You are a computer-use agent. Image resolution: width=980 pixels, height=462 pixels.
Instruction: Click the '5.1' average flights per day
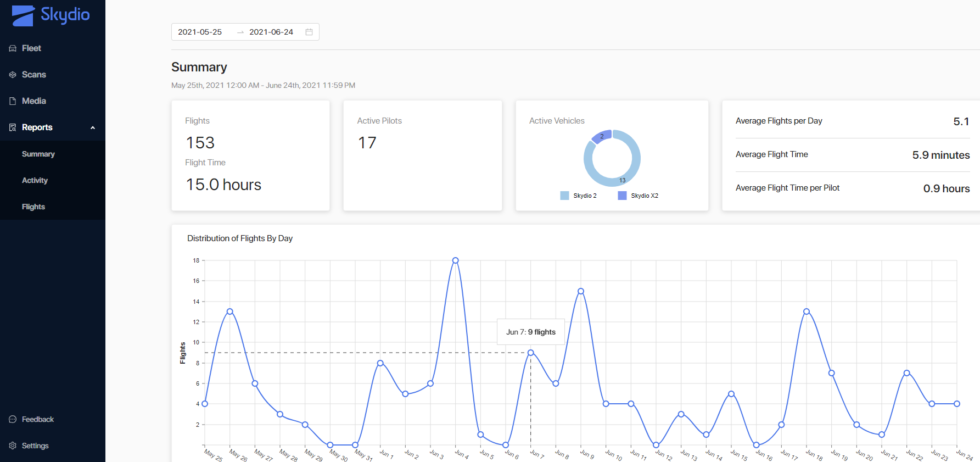click(x=961, y=121)
